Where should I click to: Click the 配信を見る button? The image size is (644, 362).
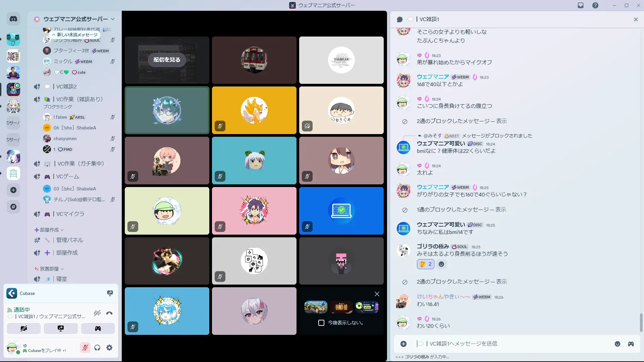(x=167, y=60)
